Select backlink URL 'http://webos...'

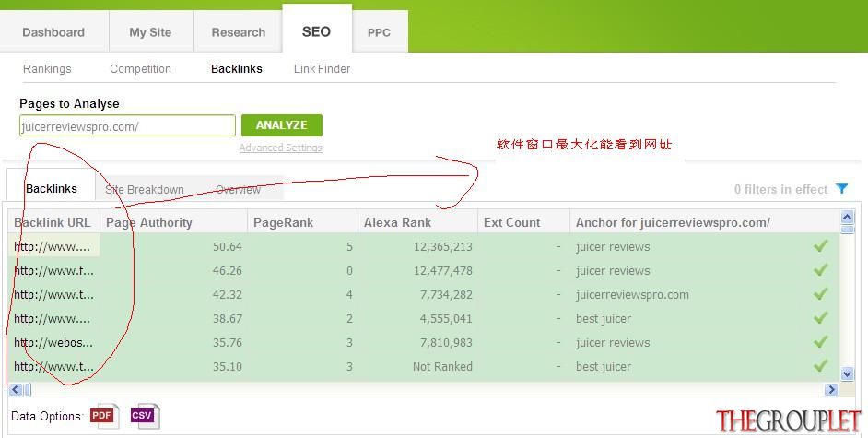point(53,342)
